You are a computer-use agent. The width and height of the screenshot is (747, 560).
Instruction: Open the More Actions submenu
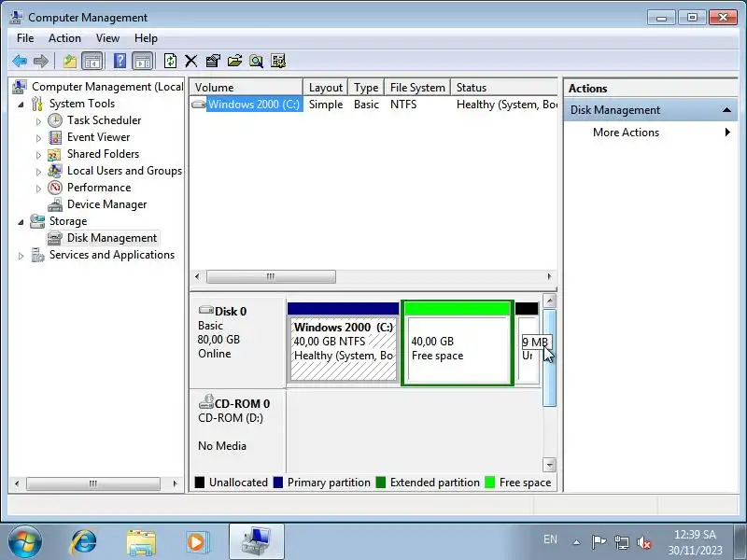pyautogui.click(x=650, y=133)
